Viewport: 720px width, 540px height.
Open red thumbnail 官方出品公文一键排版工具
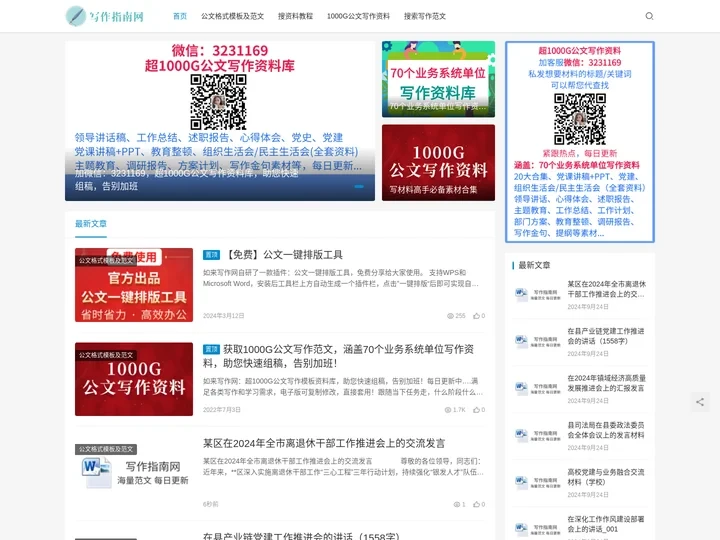[134, 285]
